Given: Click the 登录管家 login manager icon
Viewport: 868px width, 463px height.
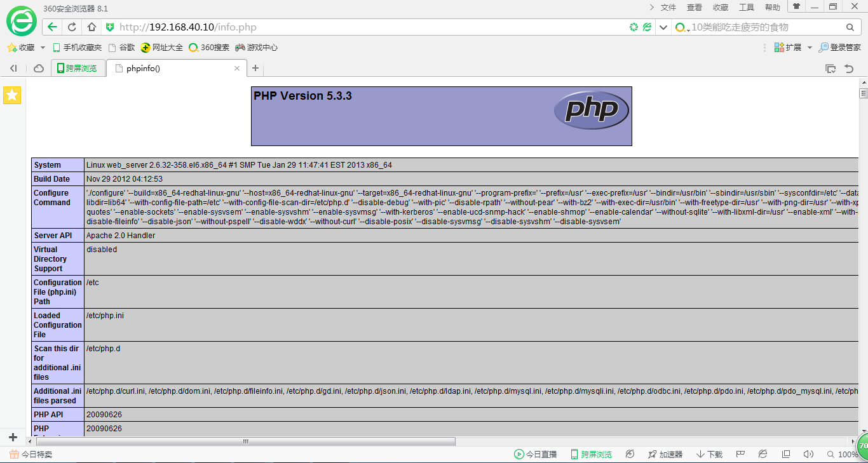Looking at the screenshot, I should coord(840,46).
